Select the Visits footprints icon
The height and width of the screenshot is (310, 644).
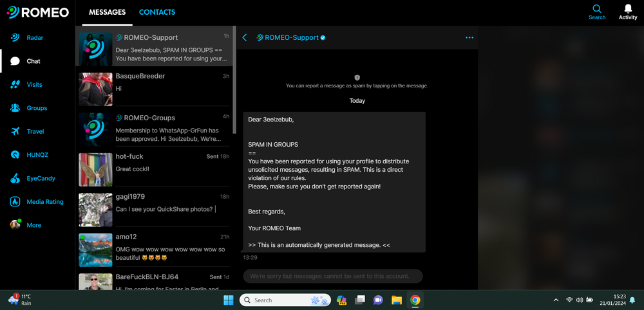pyautogui.click(x=15, y=85)
